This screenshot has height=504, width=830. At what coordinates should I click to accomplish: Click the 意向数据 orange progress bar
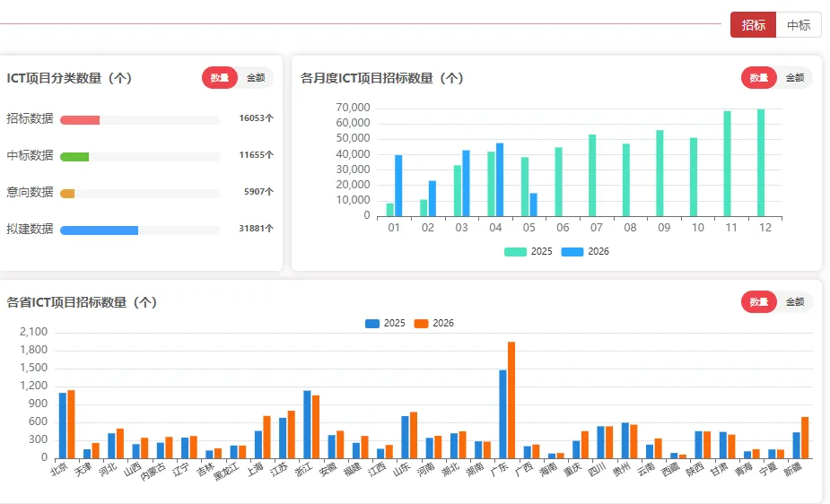67,194
